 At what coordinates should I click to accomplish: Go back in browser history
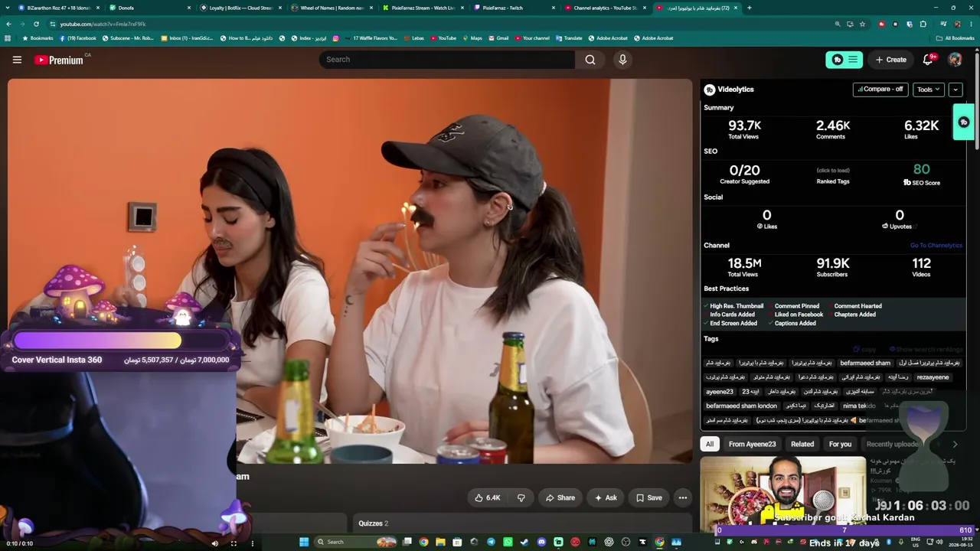click(8, 24)
